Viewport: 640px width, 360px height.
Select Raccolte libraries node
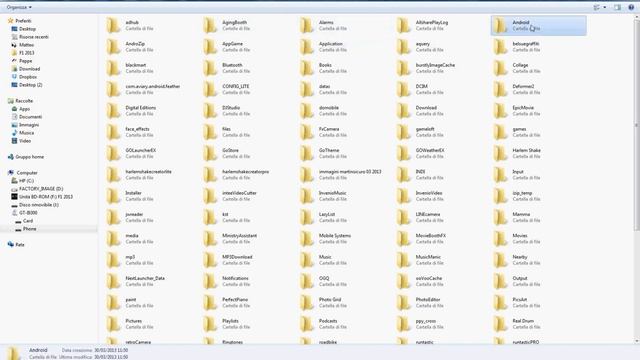[x=24, y=101]
